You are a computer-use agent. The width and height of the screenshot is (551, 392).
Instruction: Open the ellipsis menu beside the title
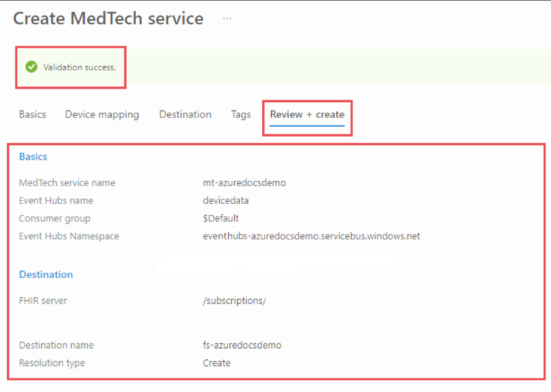click(227, 19)
